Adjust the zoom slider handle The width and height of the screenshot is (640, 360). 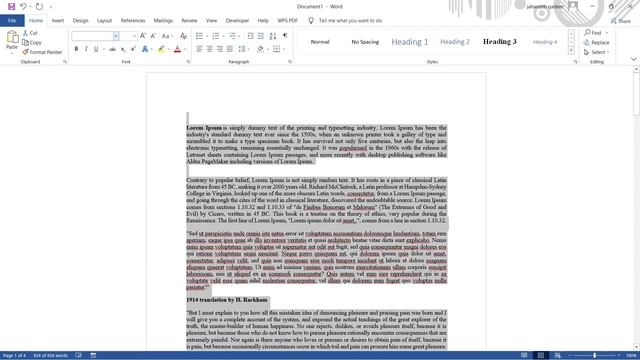click(594, 356)
